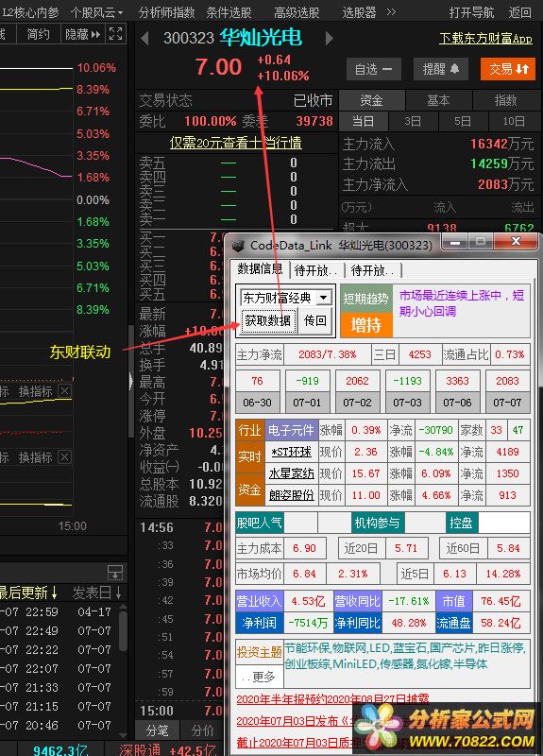Open 分析师指数 menu item
Image resolution: width=543 pixels, height=756 pixels.
click(x=167, y=12)
